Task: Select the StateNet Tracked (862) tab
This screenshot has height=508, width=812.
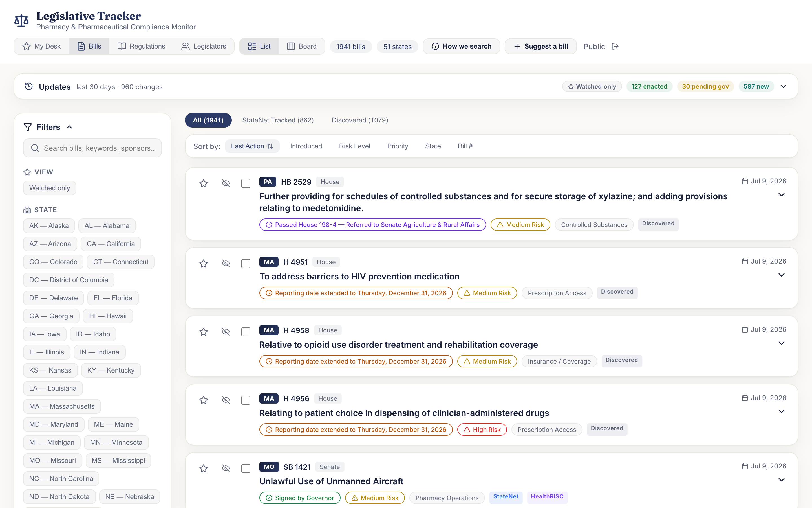Action: pyautogui.click(x=278, y=120)
